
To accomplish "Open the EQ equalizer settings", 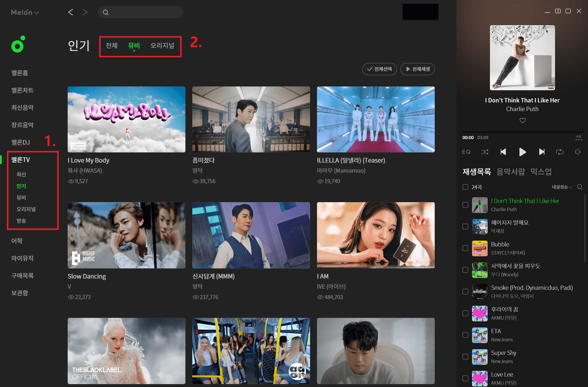I will tap(466, 152).
